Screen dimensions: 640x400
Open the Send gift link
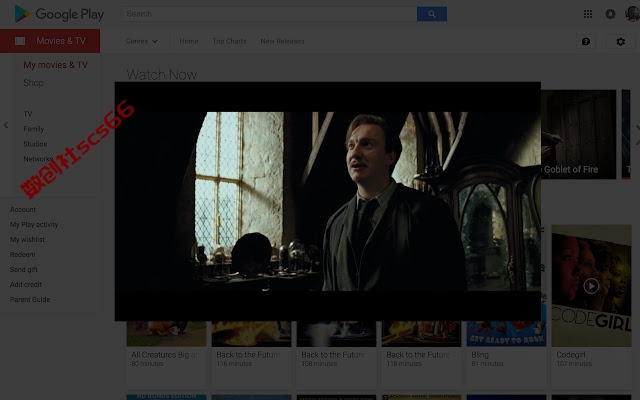pyautogui.click(x=24, y=270)
